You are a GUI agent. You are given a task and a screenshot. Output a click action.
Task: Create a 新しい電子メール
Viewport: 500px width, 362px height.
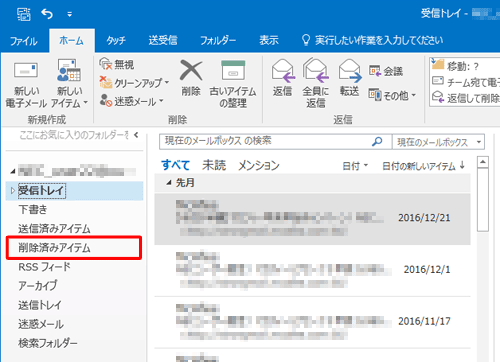point(26,85)
